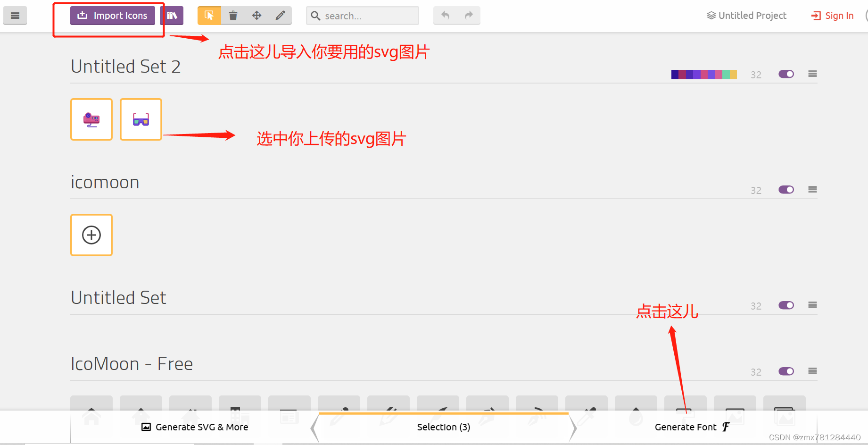Disable the icomoon set toggle
This screenshot has width=868, height=445.
pos(785,190)
